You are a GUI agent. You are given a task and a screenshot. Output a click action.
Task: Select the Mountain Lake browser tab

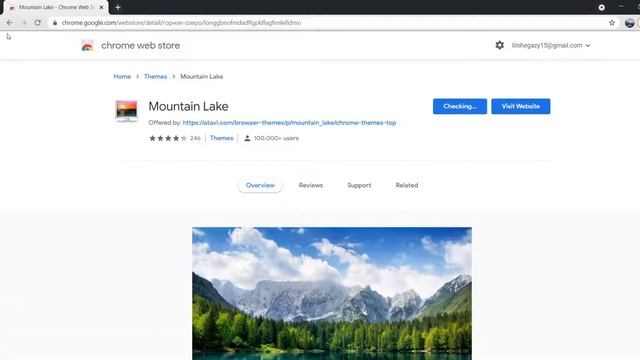pyautogui.click(x=56, y=7)
